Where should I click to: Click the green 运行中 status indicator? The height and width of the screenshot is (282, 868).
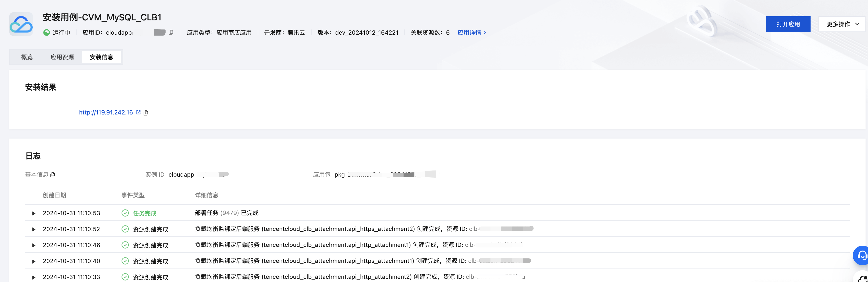click(x=46, y=32)
